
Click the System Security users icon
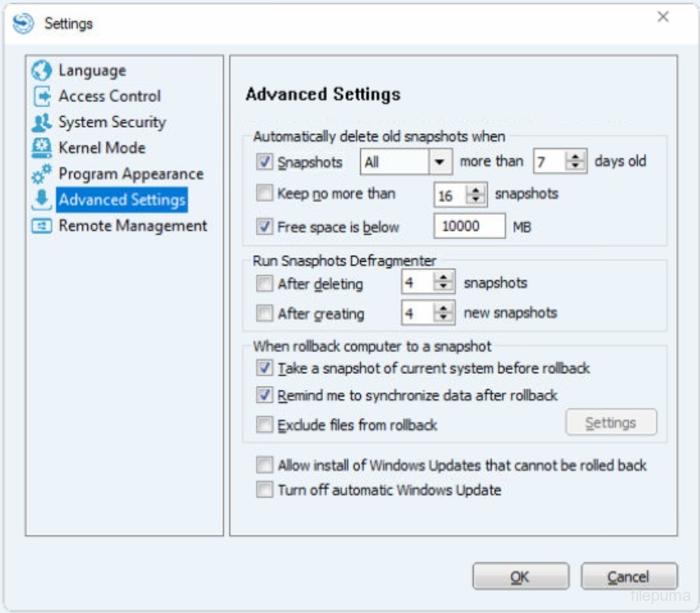pos(41,123)
